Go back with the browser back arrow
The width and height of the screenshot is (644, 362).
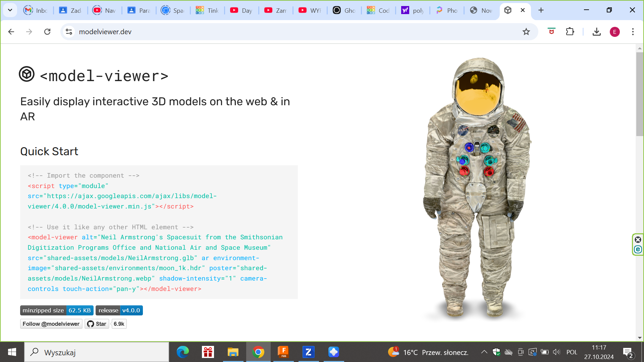coord(11,32)
